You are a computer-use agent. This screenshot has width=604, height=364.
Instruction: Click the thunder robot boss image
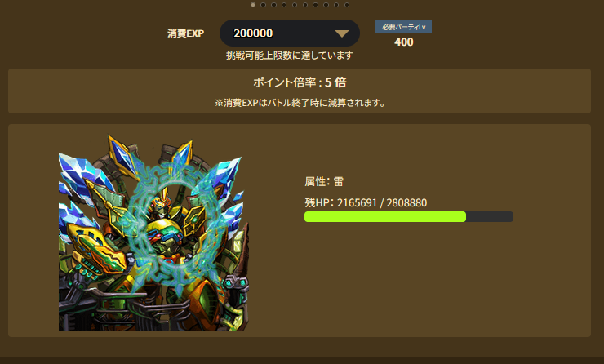[x=153, y=233]
